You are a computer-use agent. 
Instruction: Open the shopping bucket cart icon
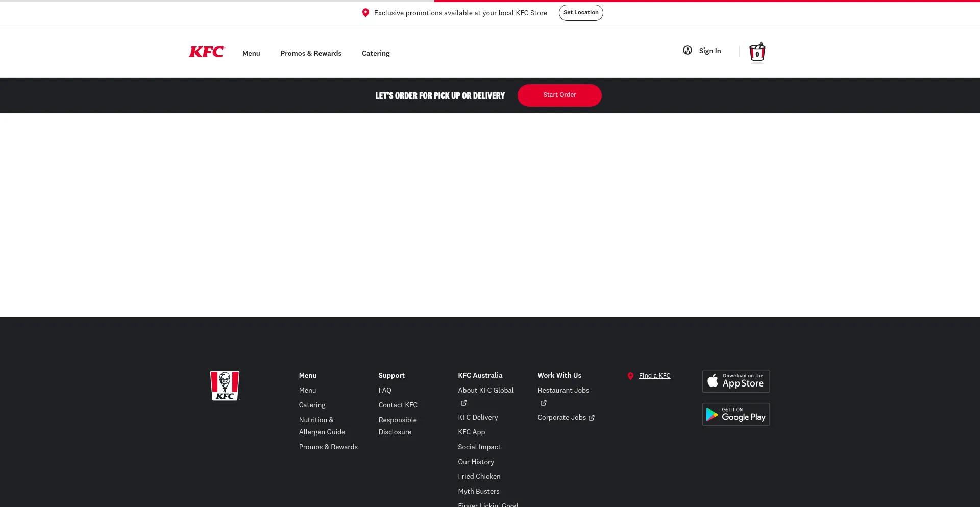(x=757, y=52)
